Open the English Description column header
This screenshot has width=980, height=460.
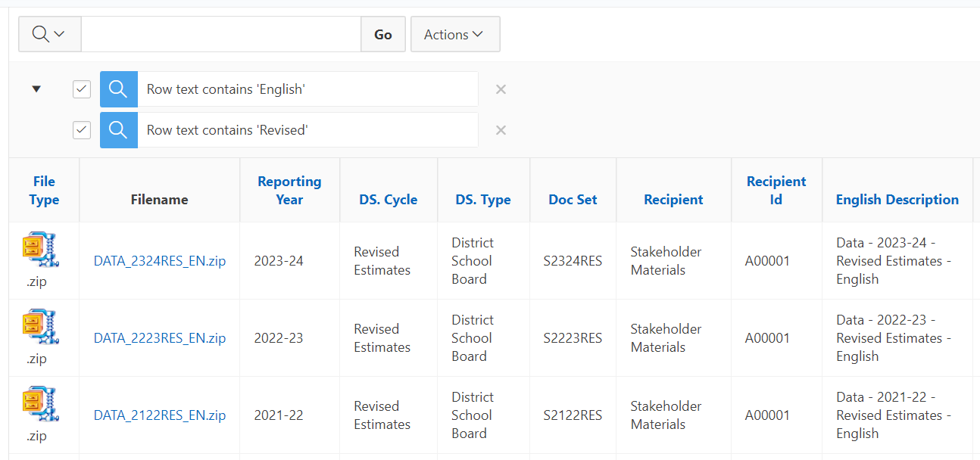(x=897, y=200)
